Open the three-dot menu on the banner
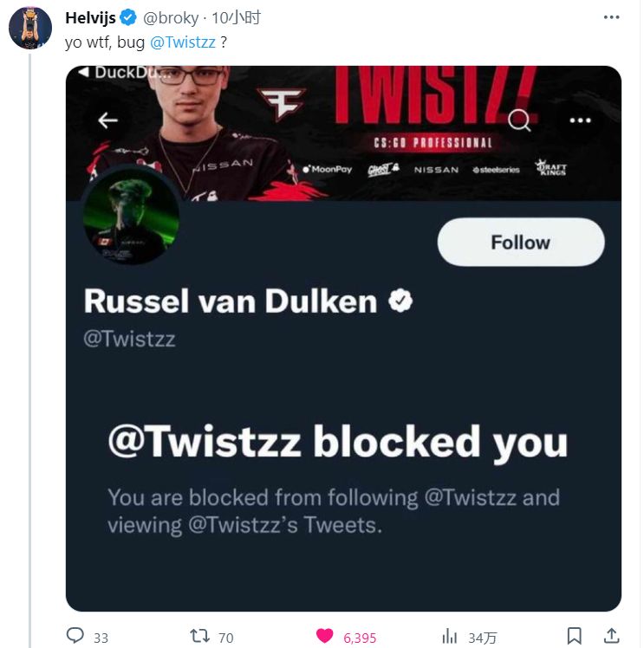The height and width of the screenshot is (648, 644). pyautogui.click(x=580, y=120)
